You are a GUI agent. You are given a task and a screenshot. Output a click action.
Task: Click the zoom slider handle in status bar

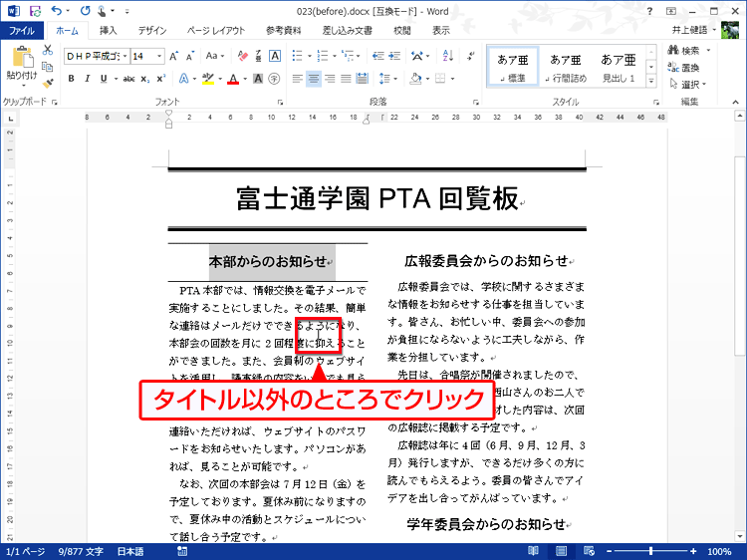click(x=650, y=551)
